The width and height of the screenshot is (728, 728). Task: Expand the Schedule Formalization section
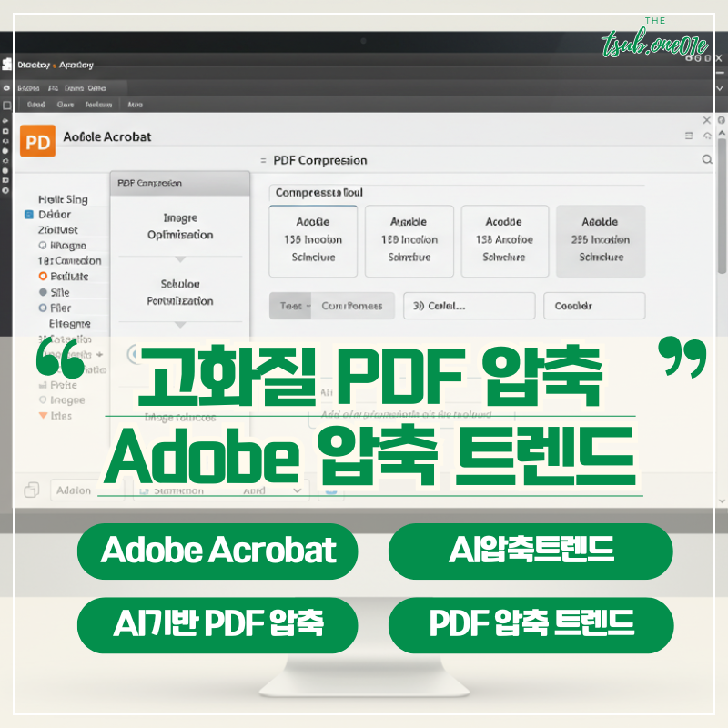point(179,323)
